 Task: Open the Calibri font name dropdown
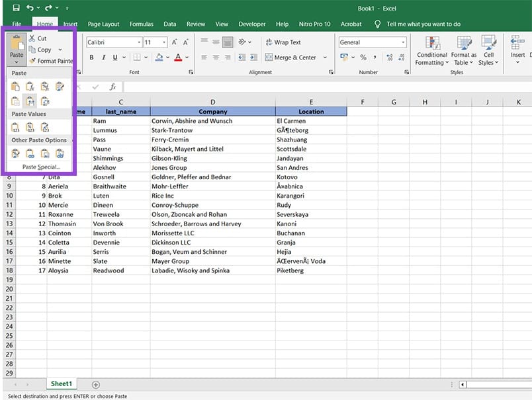[138, 42]
